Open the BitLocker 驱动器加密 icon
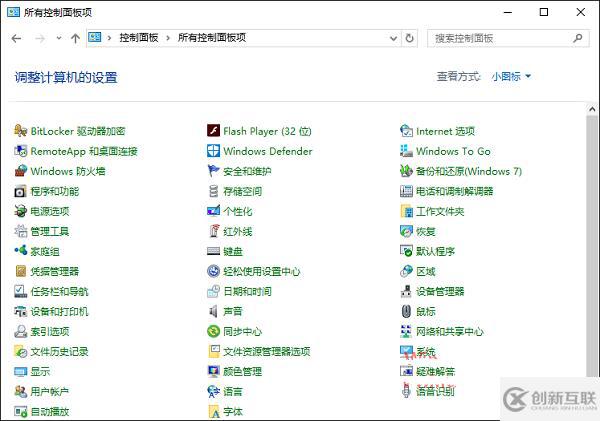The width and height of the screenshot is (600, 421). 20,131
